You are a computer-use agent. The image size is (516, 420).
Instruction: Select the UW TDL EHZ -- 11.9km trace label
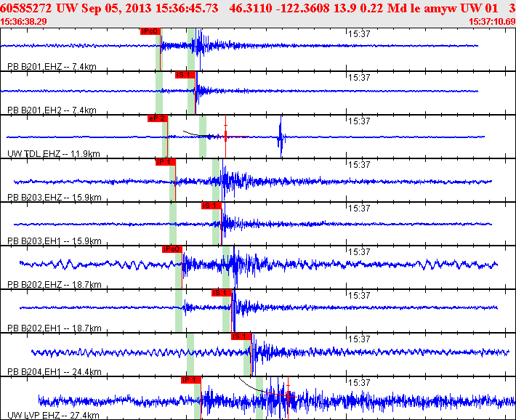53,154
